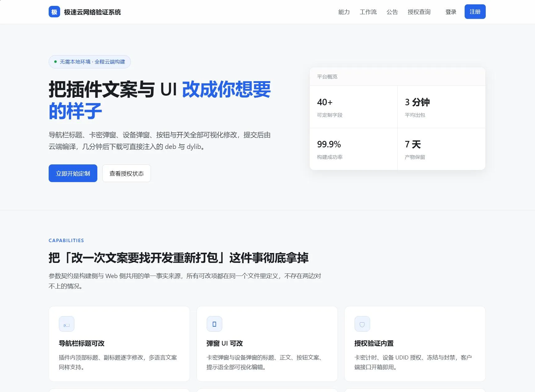
Task: Click the section heading about 重新打包
Action: (x=179, y=258)
